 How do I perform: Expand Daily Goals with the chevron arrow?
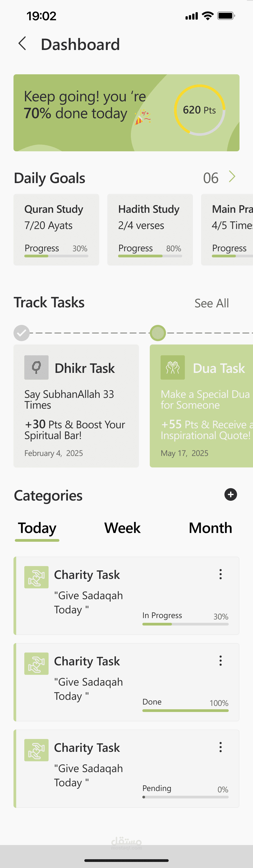pos(232,177)
